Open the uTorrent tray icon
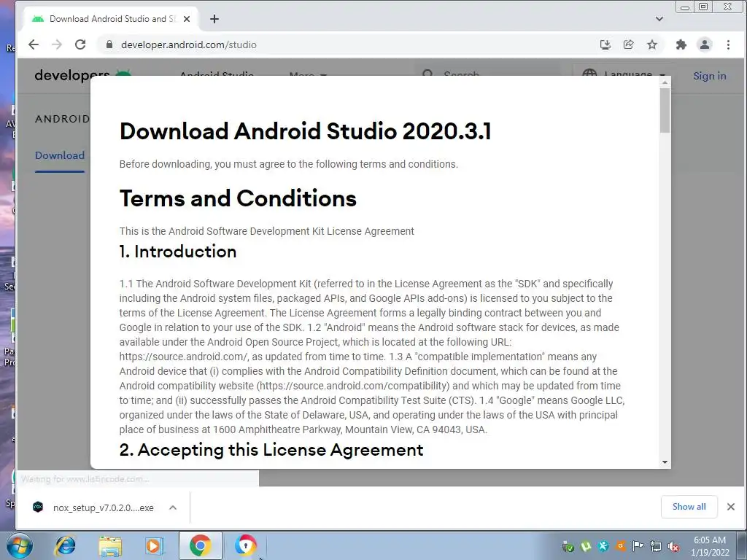The height and width of the screenshot is (560, 747). click(586, 547)
